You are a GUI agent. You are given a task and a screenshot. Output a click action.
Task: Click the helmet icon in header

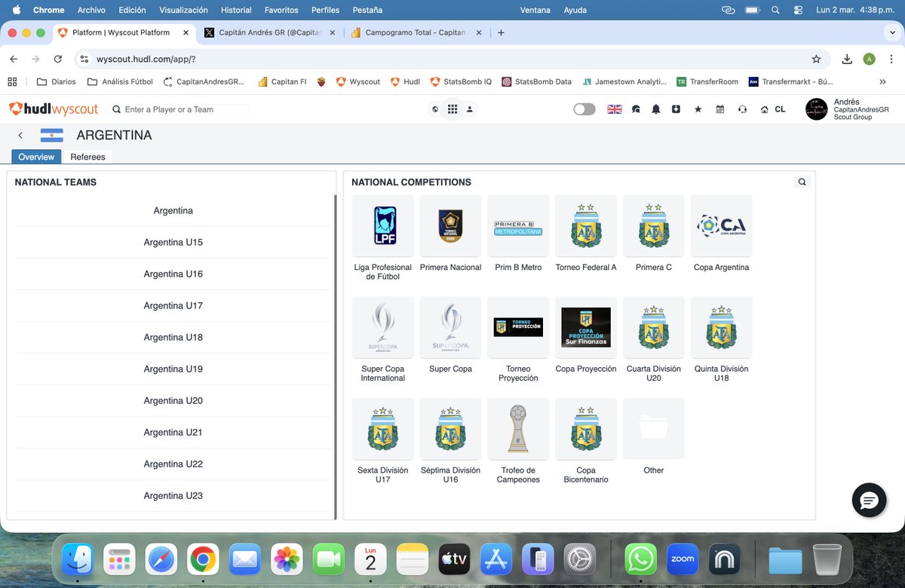(636, 109)
